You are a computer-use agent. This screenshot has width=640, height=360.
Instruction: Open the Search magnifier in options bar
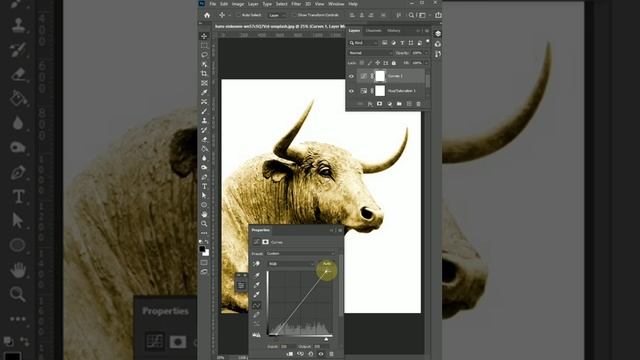point(411,15)
